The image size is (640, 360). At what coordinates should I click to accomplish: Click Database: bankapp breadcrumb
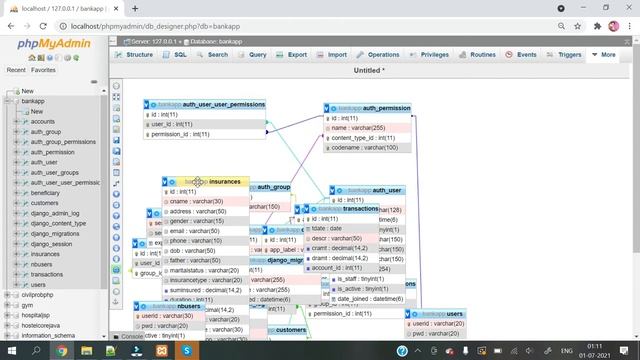pyautogui.click(x=216, y=42)
